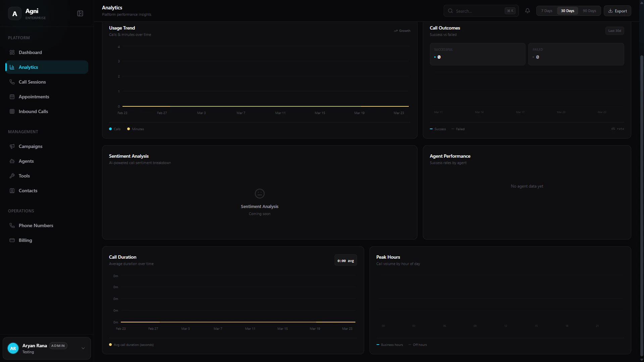644x362 pixels.
Task: Click the 0:00 avg badge on Call Duration
Action: (345, 260)
